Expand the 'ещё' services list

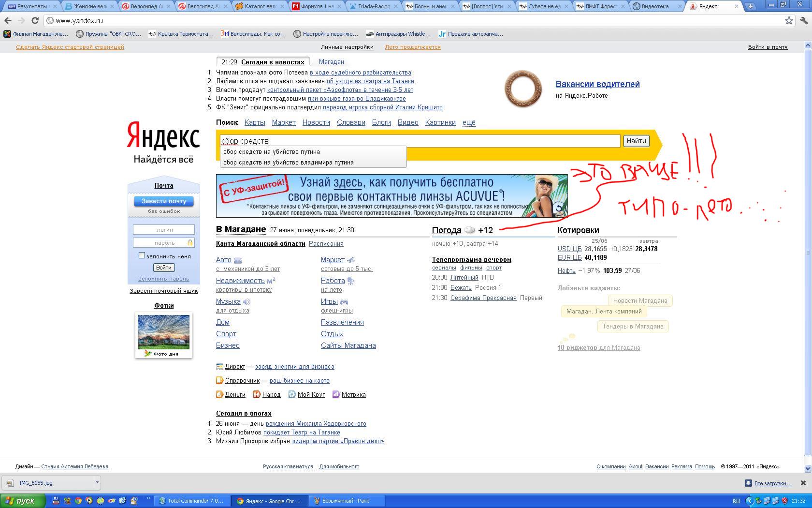(x=468, y=122)
